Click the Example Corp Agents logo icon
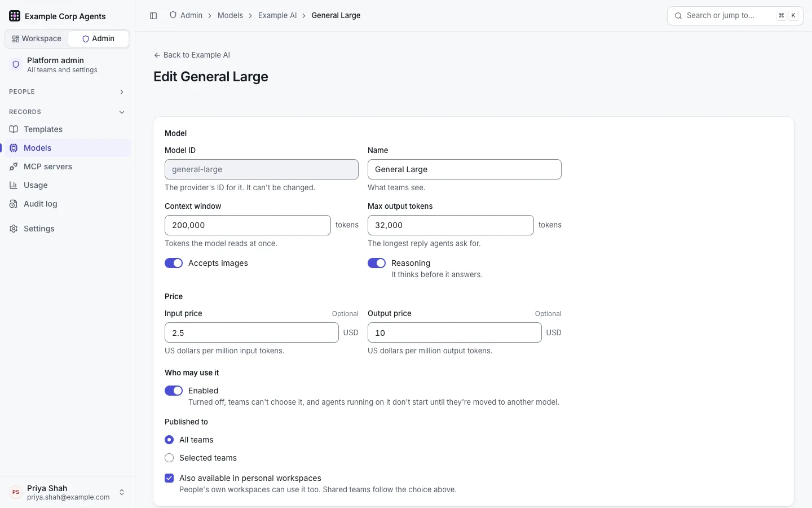Image resolution: width=812 pixels, height=508 pixels. [15, 16]
